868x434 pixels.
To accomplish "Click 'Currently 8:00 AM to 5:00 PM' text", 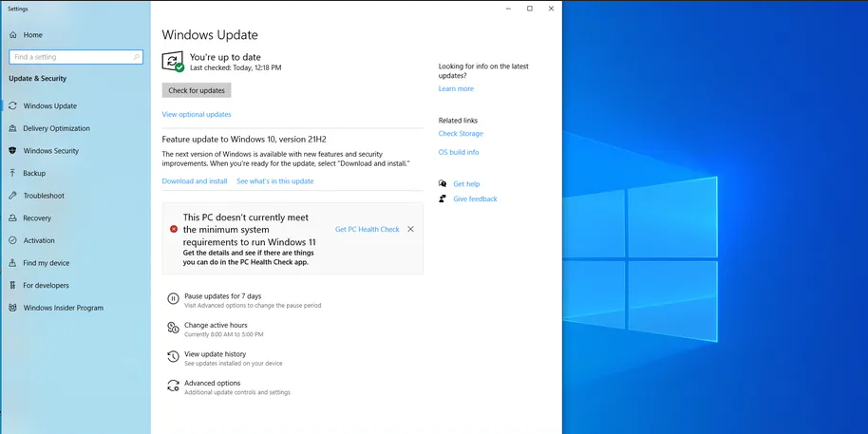I will click(x=223, y=334).
